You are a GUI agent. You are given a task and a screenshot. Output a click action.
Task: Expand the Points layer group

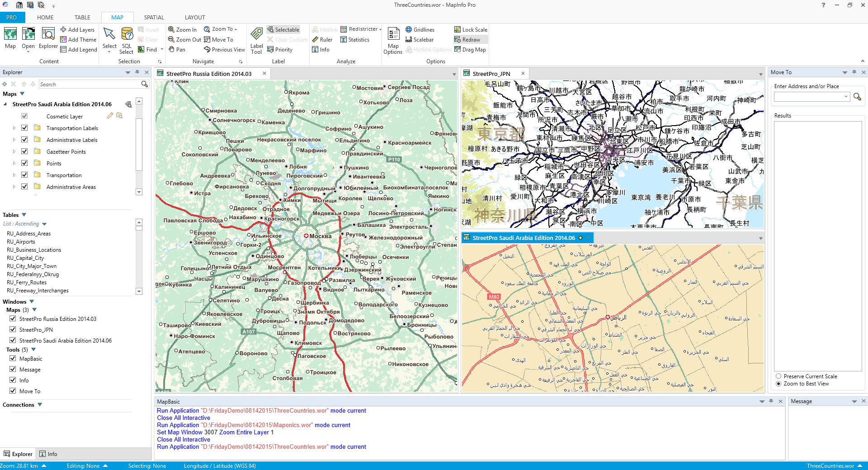14,164
